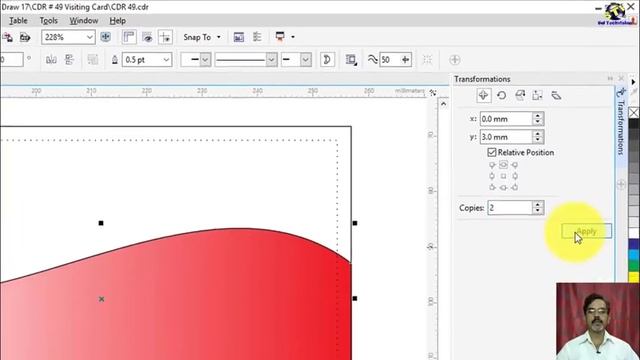Select the middle-right anchor point
The image size is (640, 360).
[x=515, y=176]
